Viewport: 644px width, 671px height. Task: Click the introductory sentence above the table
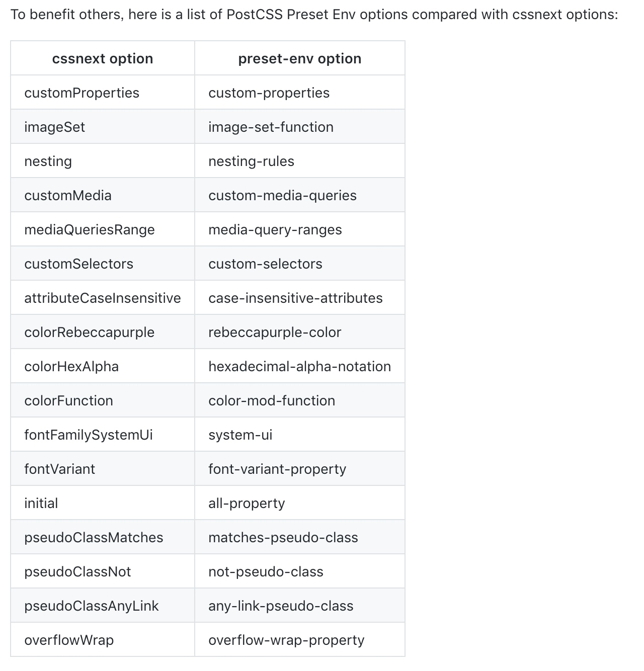[x=314, y=15]
